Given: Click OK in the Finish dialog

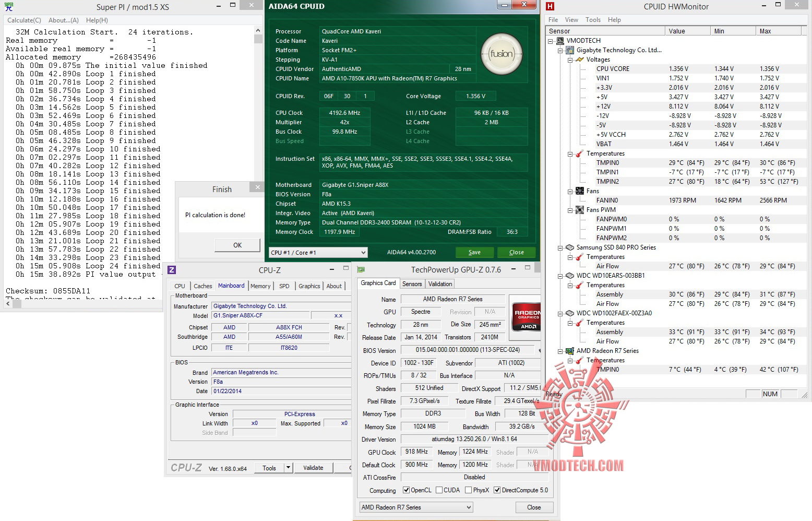Looking at the screenshot, I should 237,245.
